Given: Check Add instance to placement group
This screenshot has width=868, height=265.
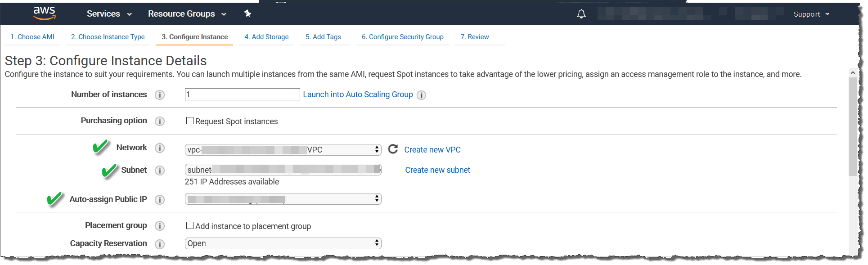Looking at the screenshot, I should point(190,226).
